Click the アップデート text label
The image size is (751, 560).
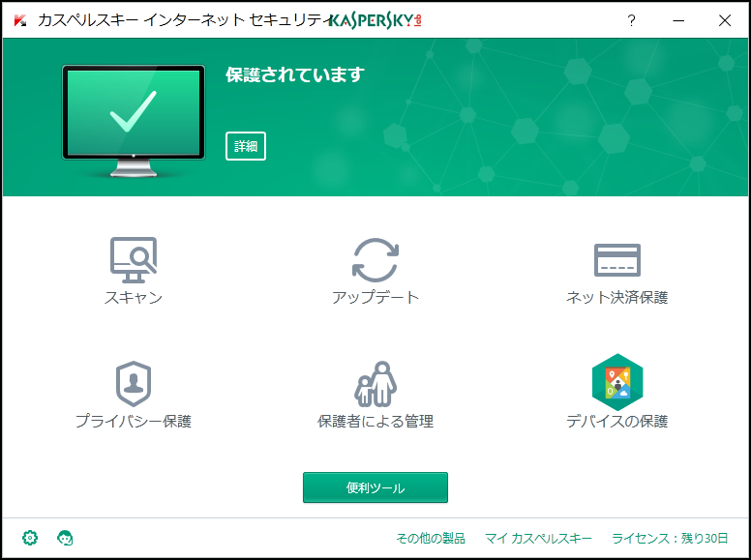click(x=375, y=298)
